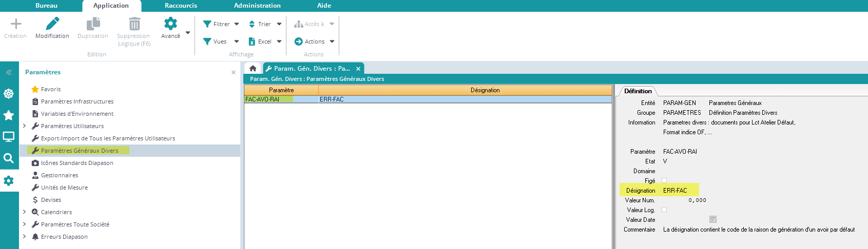Switch to the Administration menu tab
This screenshot has width=868, height=249.
[257, 6]
